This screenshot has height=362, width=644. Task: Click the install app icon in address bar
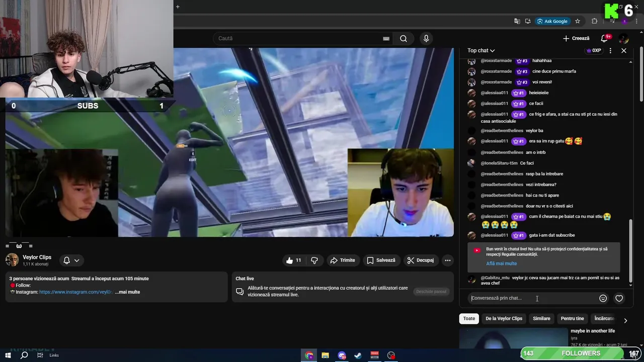coord(528,21)
